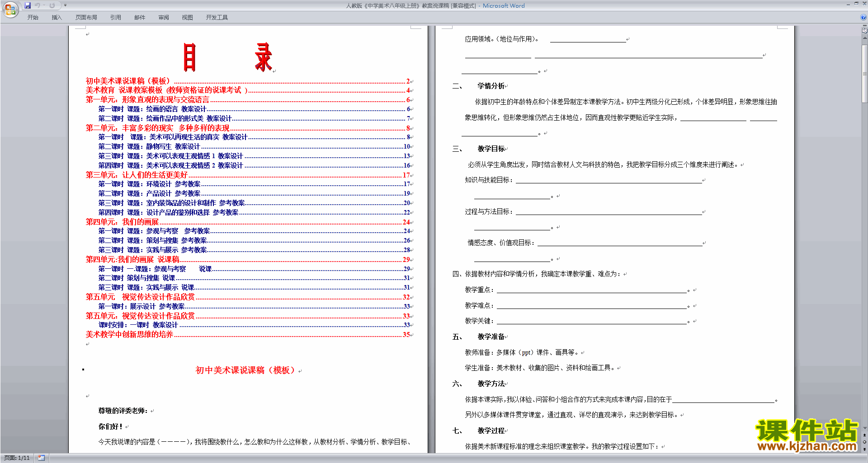This screenshot has height=463, width=868.
Task: Open the dropdown arrow beside Undo
Action: (x=44, y=5)
